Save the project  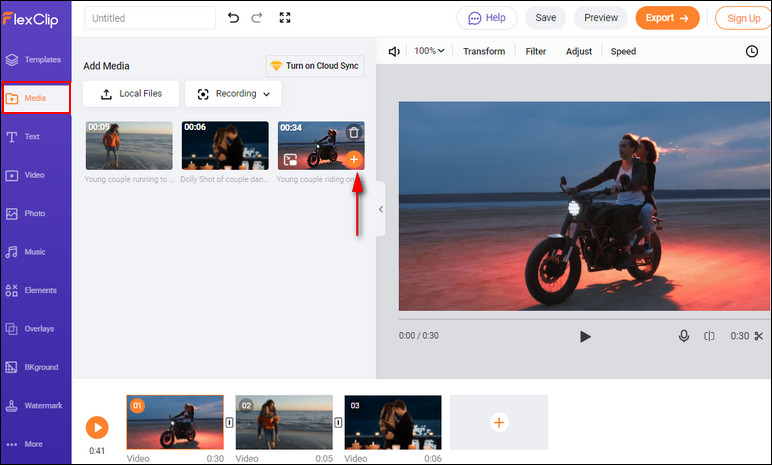click(x=546, y=18)
